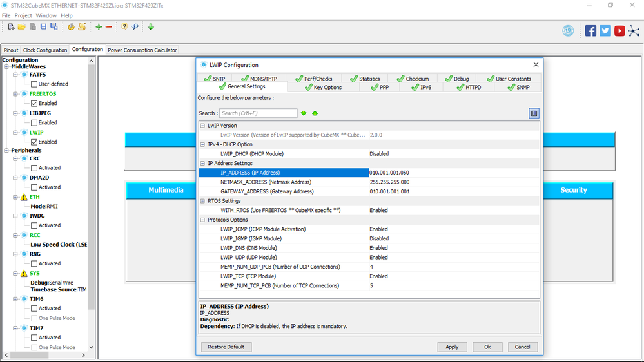Find previous with green up arrow

(315, 113)
